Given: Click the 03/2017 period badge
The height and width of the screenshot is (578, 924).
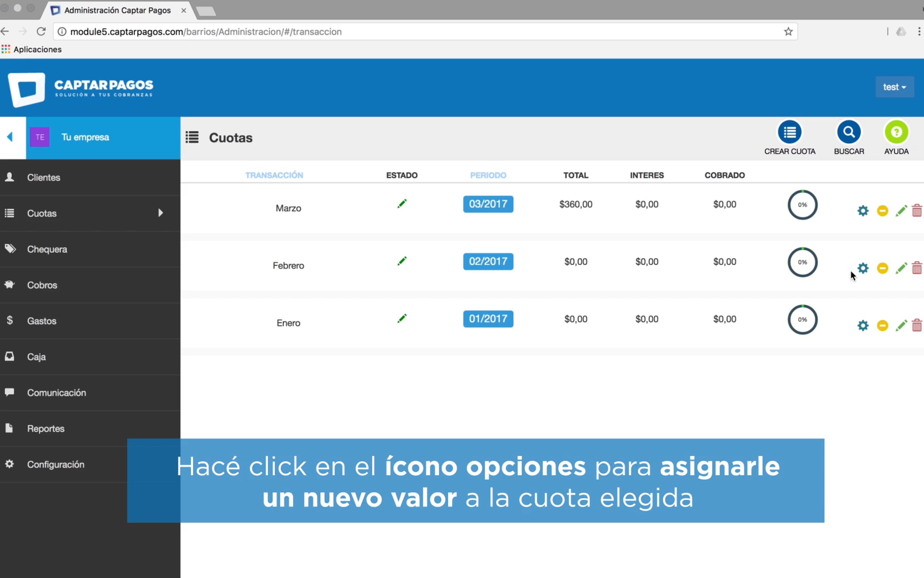Looking at the screenshot, I should pyautogui.click(x=488, y=204).
